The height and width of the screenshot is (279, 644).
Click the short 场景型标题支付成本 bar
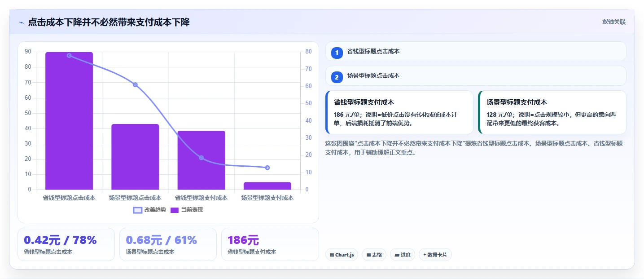coord(267,186)
